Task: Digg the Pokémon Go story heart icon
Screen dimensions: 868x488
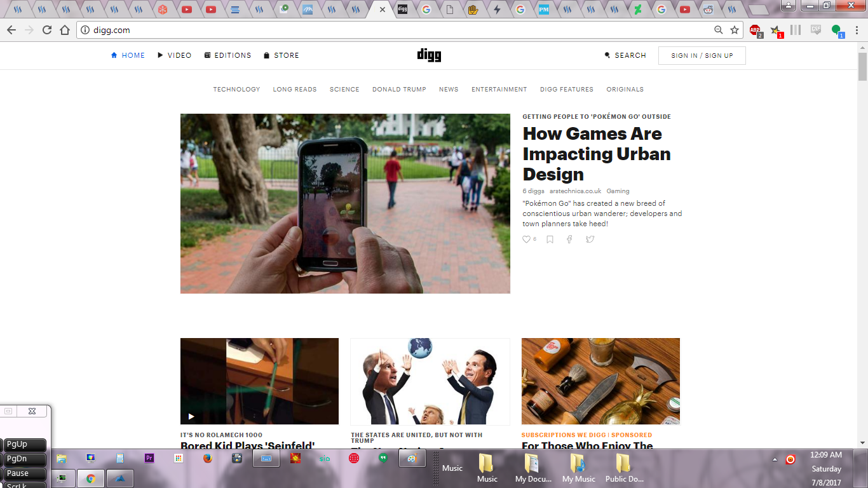Action: (526, 240)
